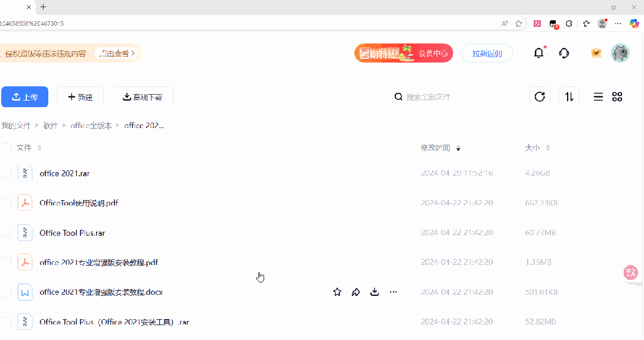Image resolution: width=644 pixels, height=340 pixels.
Task: Click the 新建 new button
Action: 80,97
